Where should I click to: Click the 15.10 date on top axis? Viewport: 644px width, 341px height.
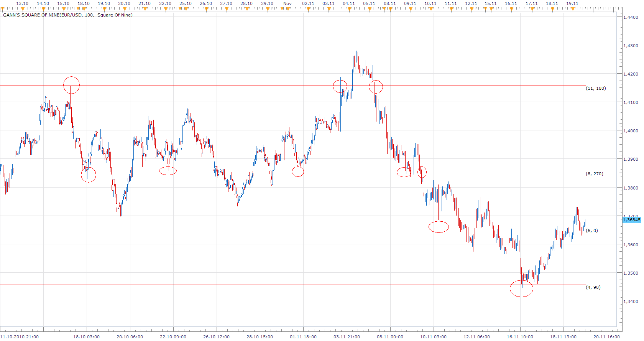tap(63, 3)
